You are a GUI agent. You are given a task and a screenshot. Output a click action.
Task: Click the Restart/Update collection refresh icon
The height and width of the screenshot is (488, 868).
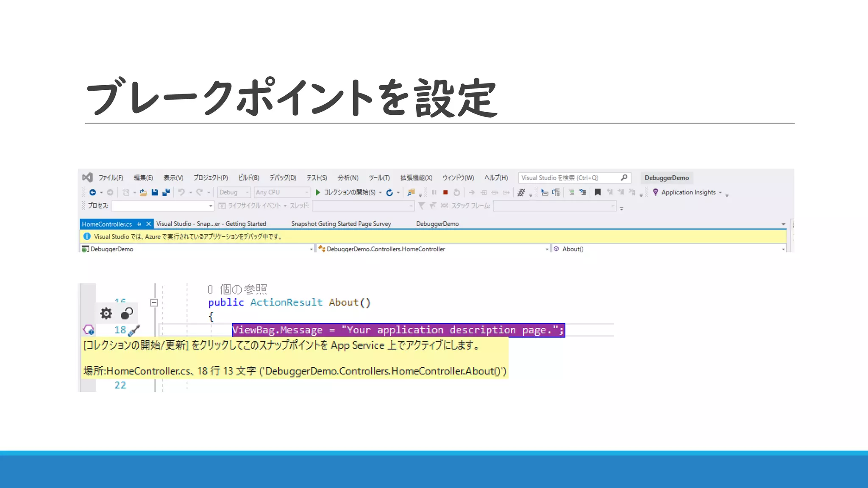click(389, 192)
